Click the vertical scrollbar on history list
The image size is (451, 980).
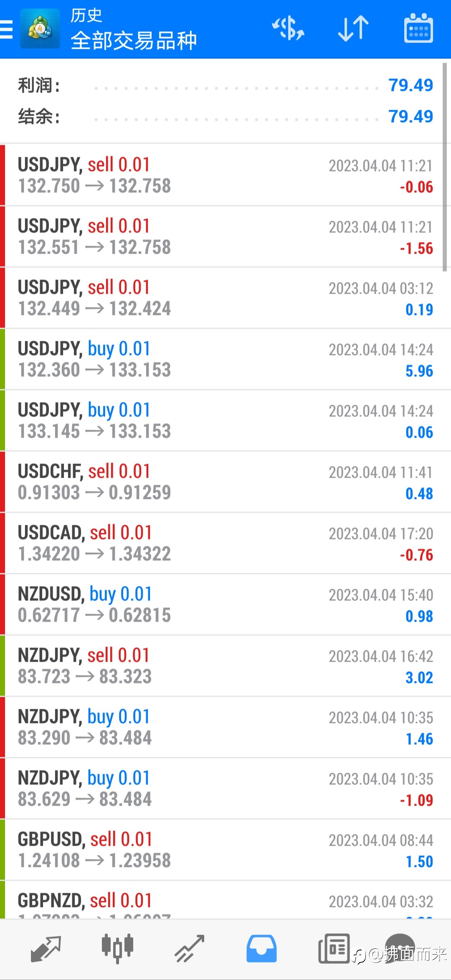(x=445, y=167)
